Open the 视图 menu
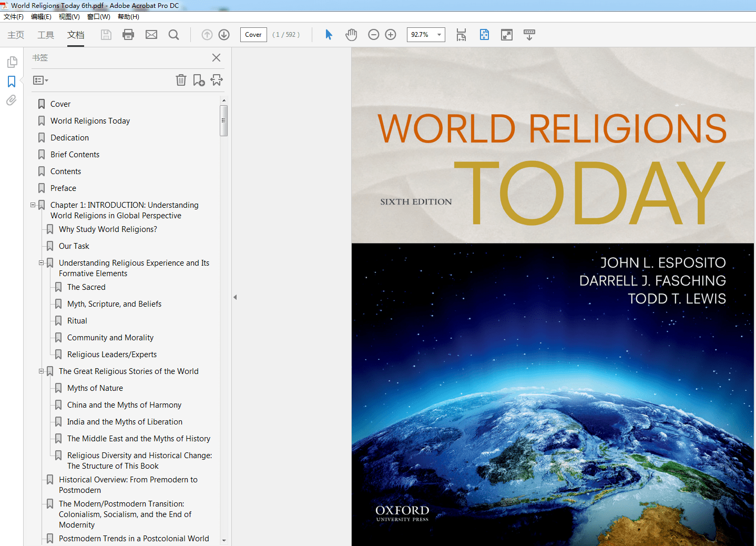 pos(69,16)
